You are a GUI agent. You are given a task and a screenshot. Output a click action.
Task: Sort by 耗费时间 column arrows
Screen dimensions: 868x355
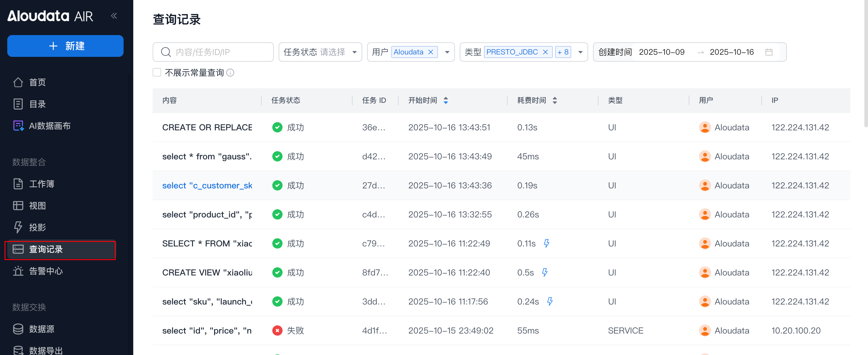coord(555,100)
